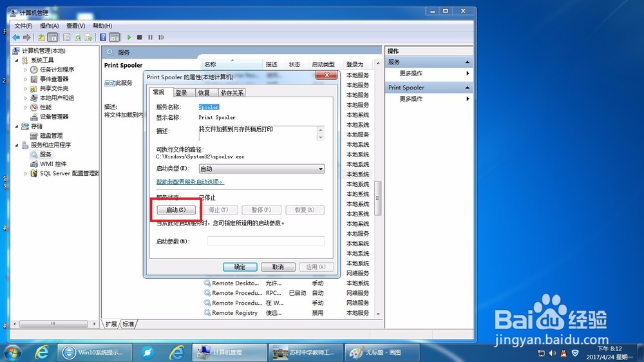The width and height of the screenshot is (644, 362).
Task: Click the services list vertical scrollbar thumb
Action: (377, 198)
